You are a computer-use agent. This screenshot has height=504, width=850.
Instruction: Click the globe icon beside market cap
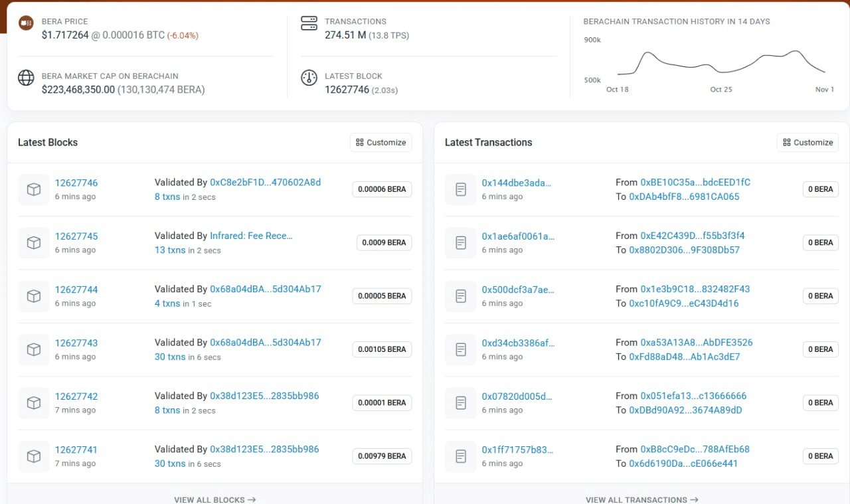26,78
